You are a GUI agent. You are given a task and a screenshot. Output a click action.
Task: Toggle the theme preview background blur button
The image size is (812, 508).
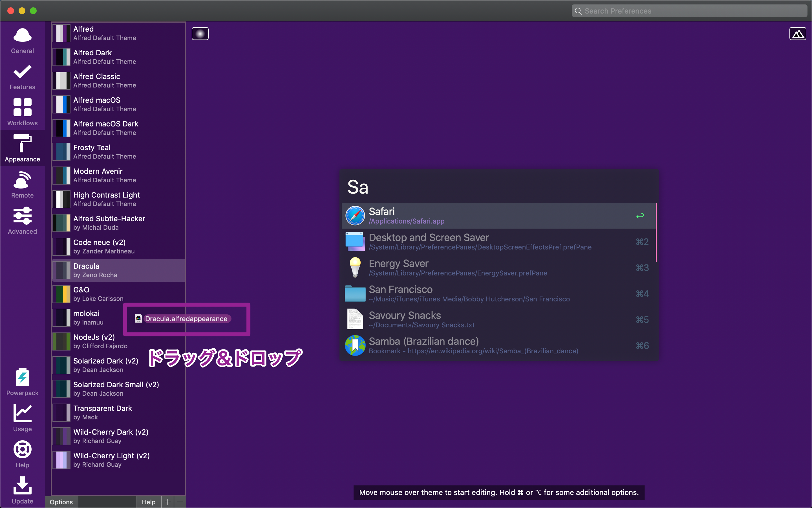click(200, 34)
